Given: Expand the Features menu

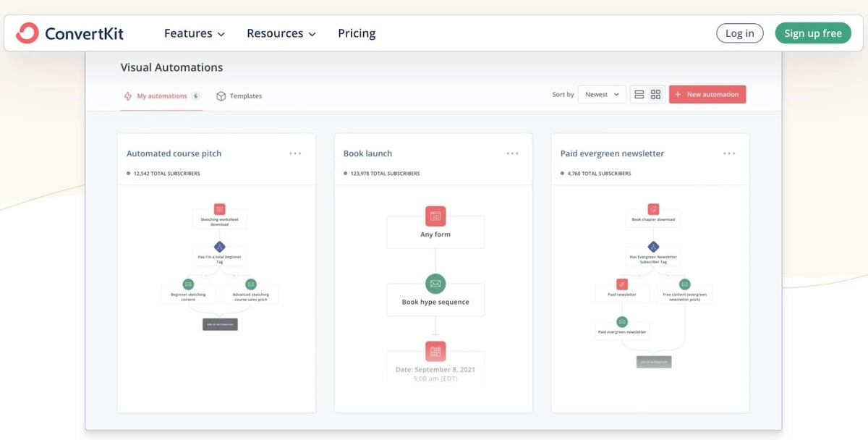Looking at the screenshot, I should (193, 33).
